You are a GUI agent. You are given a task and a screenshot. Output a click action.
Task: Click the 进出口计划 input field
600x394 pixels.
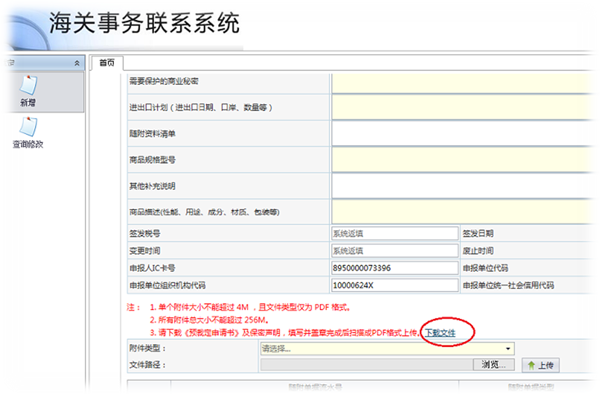click(x=463, y=107)
